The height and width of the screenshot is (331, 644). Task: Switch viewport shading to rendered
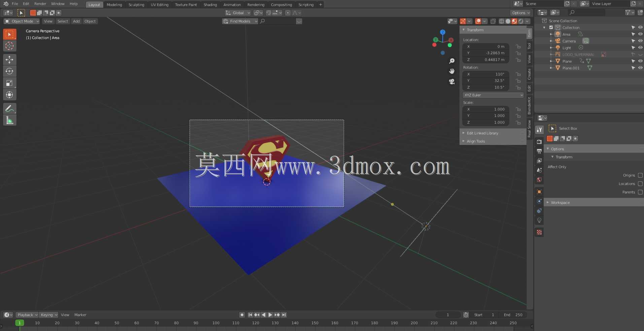521,21
